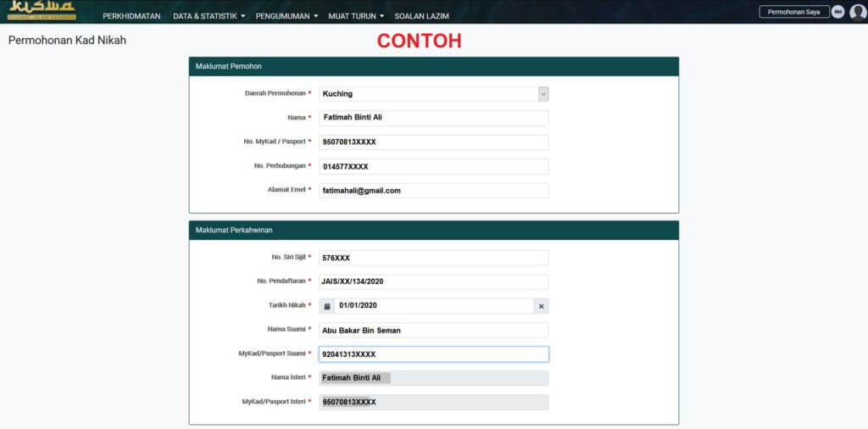Screen dimensions: 868x429
Task: Click the Alamat Emel input field
Action: coord(433,191)
